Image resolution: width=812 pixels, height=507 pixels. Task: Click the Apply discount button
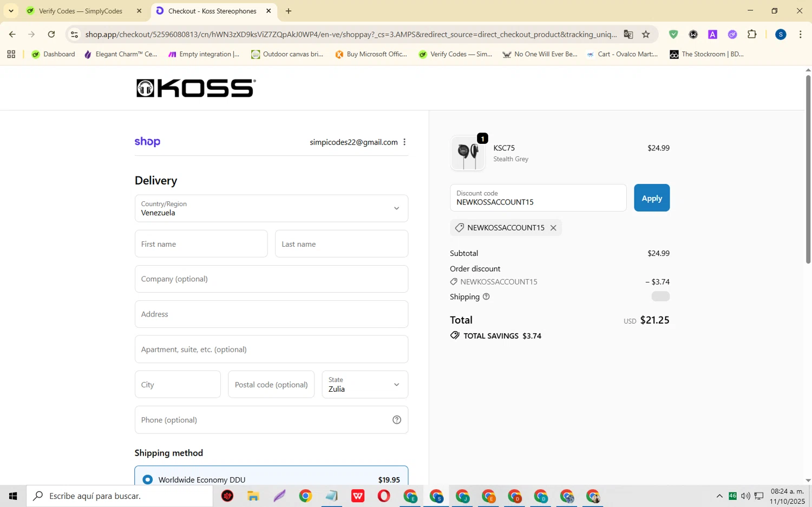(652, 198)
